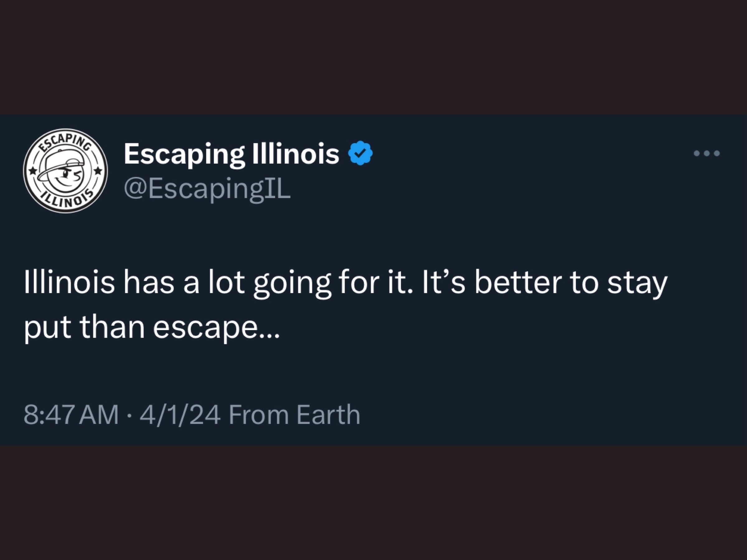Click the black bar below the tweet
Viewport: 747px width, 560px height.
[x=374, y=503]
